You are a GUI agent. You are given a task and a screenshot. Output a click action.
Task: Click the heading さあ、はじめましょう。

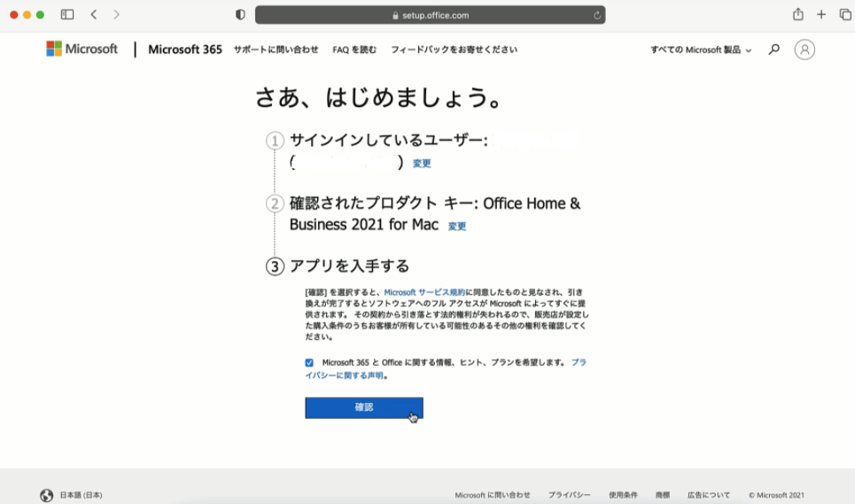pos(378,98)
